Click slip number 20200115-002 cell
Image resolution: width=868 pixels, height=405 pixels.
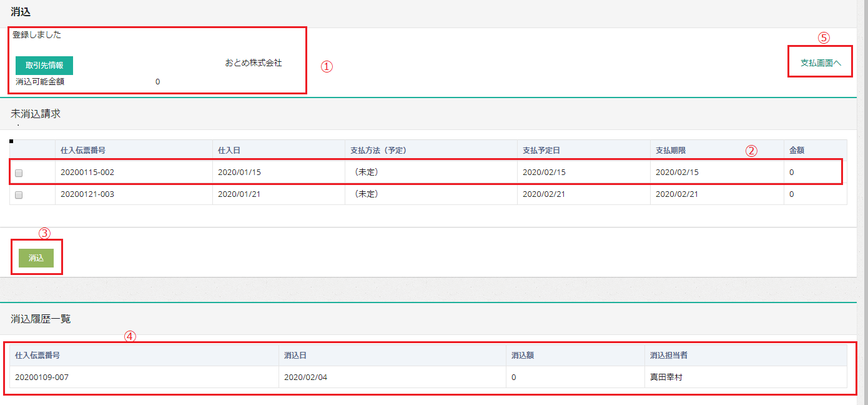(87, 172)
